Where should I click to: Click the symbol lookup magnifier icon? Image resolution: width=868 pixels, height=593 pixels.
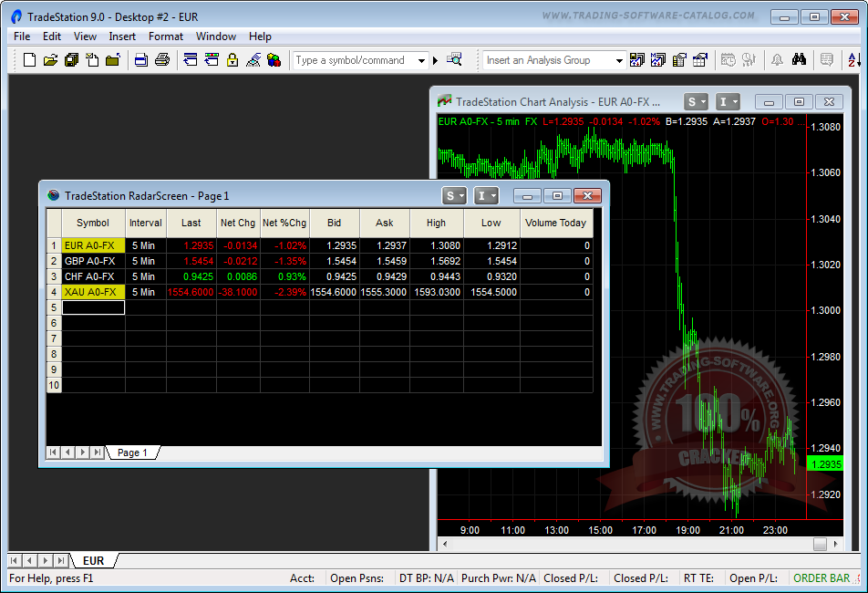click(454, 60)
